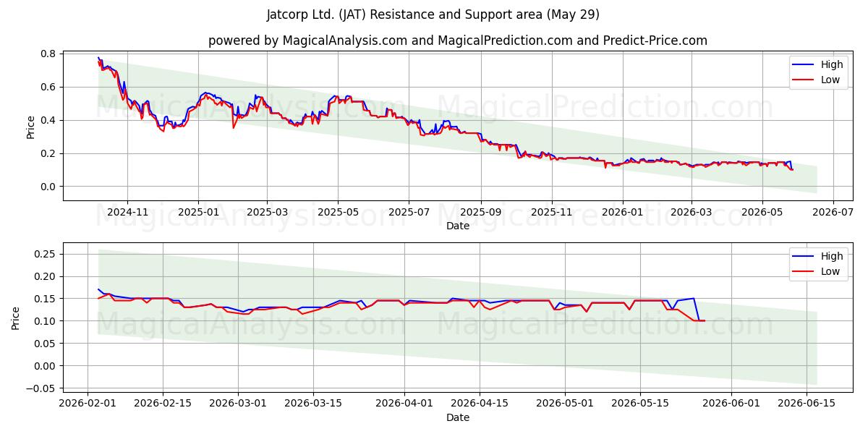Screen dimensions: 868x434
Task: Click the 'Date' axis label under the top chart
Action: click(458, 226)
